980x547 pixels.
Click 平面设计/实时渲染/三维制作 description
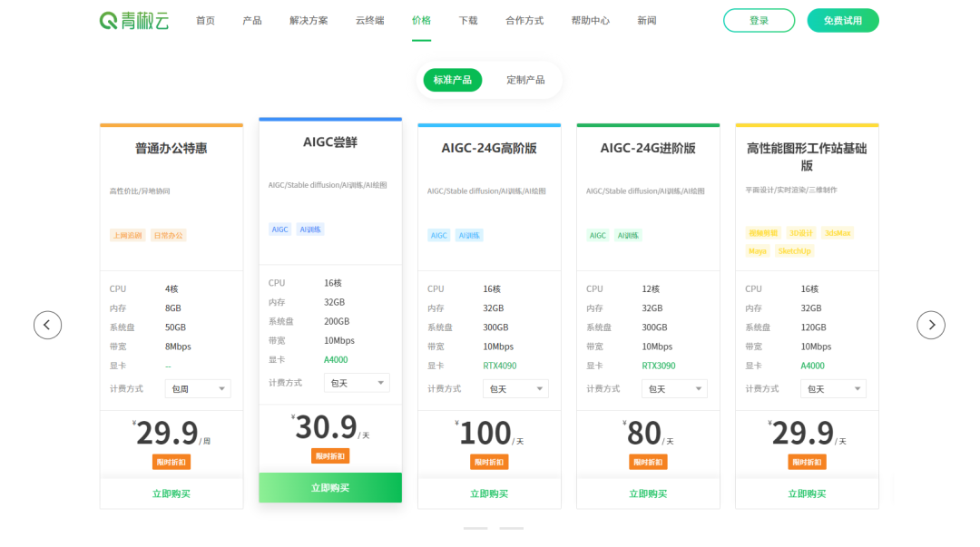click(x=791, y=190)
